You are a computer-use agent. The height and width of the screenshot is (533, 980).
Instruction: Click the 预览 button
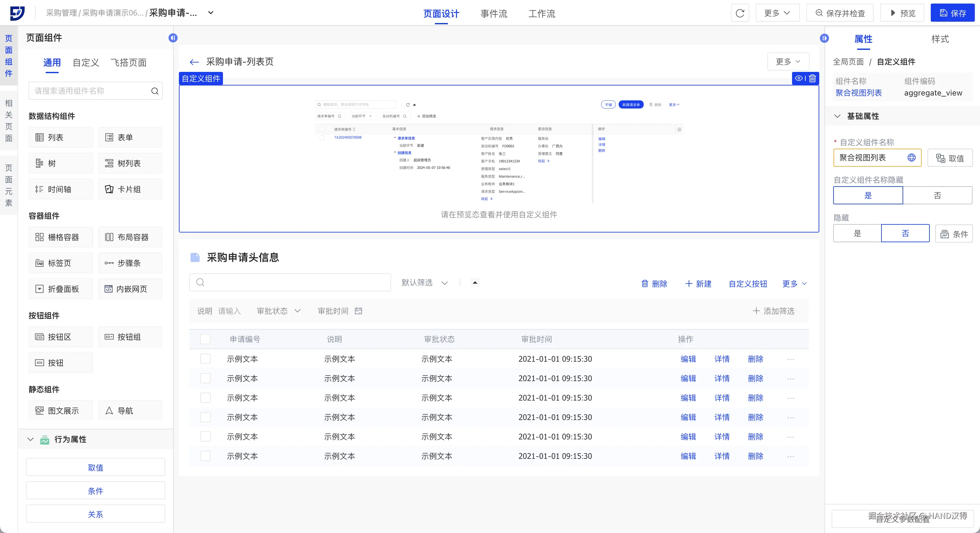pyautogui.click(x=902, y=13)
